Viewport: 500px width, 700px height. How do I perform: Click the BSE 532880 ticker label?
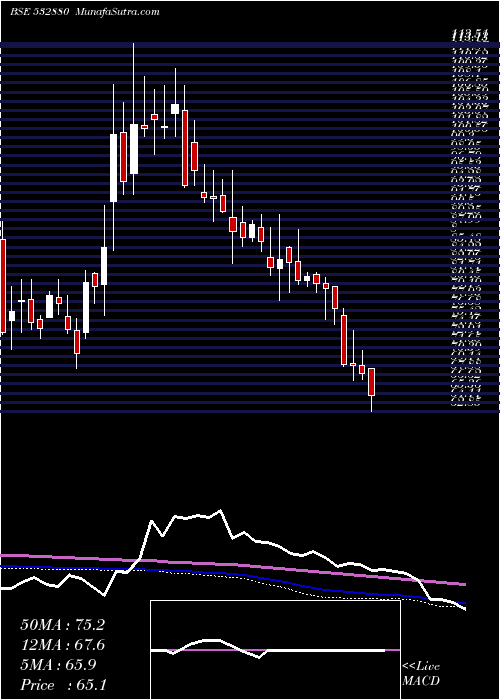click(39, 12)
